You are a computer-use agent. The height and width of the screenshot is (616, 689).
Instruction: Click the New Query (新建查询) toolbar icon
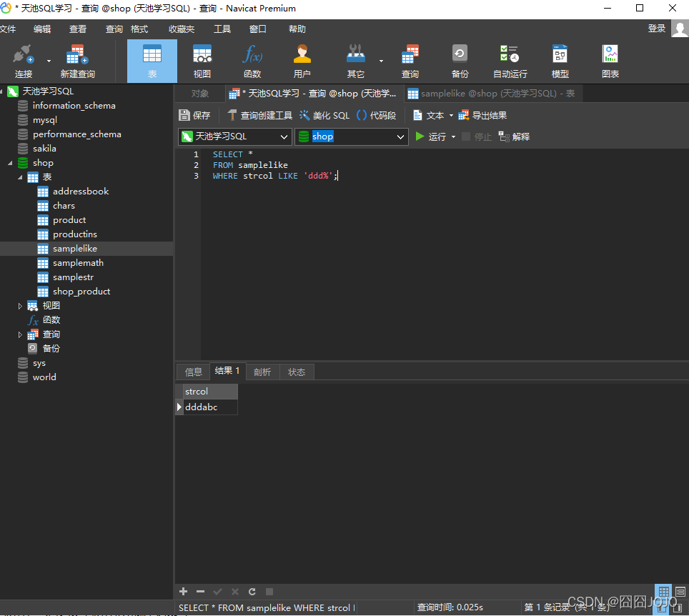coord(77,61)
